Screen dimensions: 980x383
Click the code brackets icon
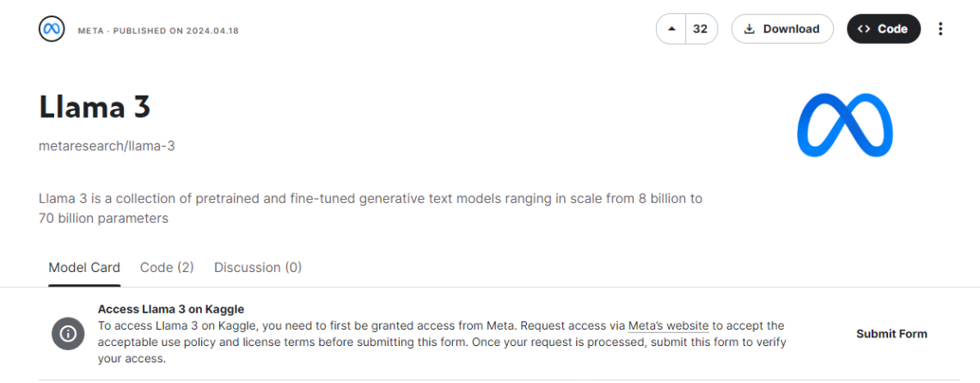tap(865, 29)
